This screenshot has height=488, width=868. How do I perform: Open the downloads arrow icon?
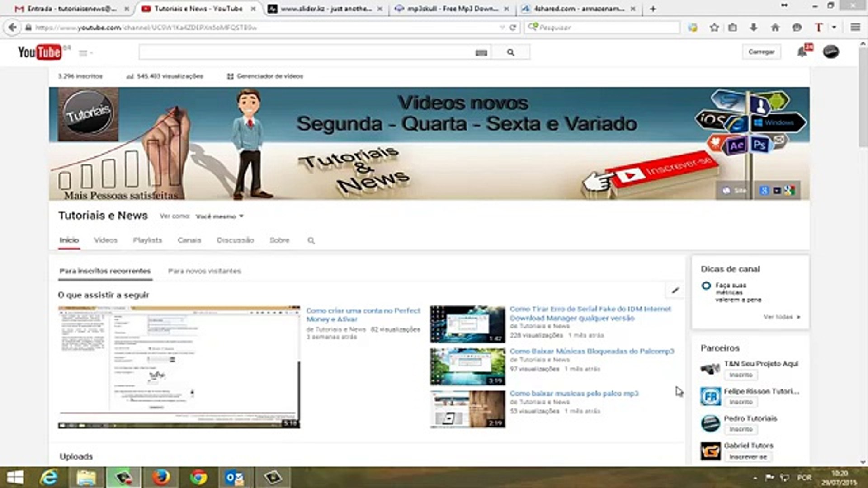point(754,28)
